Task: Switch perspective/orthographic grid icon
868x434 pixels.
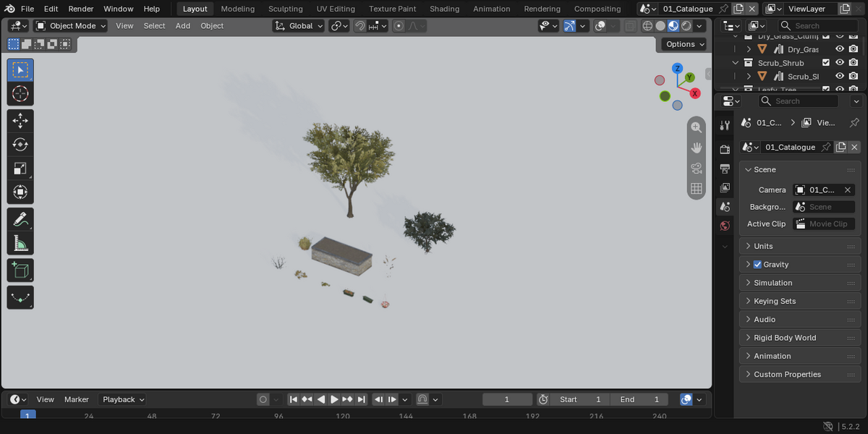Action: (x=697, y=189)
